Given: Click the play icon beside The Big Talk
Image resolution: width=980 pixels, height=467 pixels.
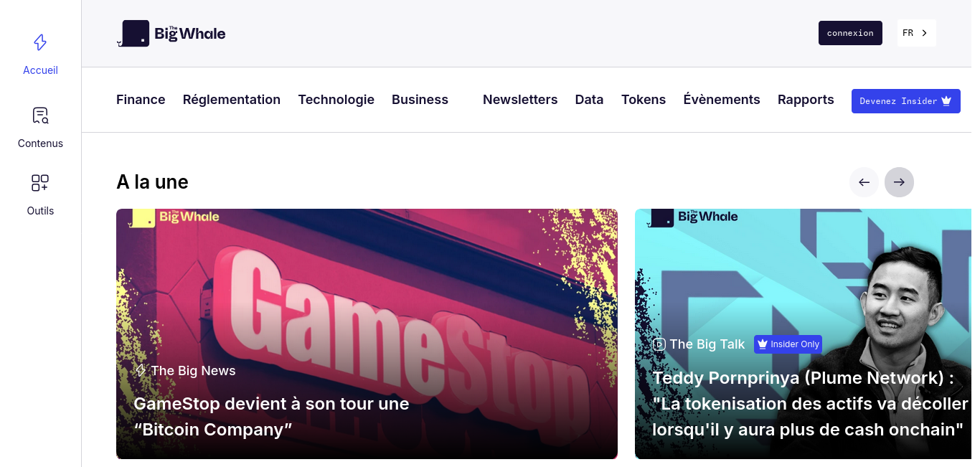Looking at the screenshot, I should point(659,344).
